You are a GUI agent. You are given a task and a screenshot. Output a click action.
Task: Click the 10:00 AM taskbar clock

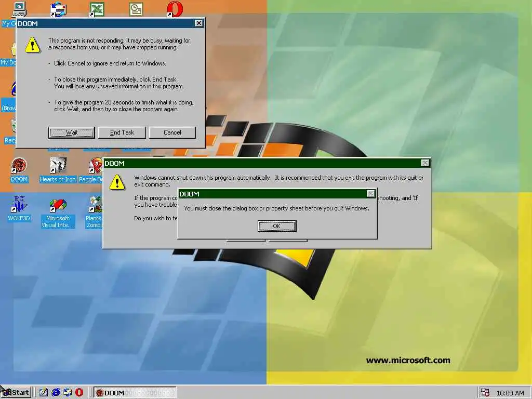click(x=510, y=393)
